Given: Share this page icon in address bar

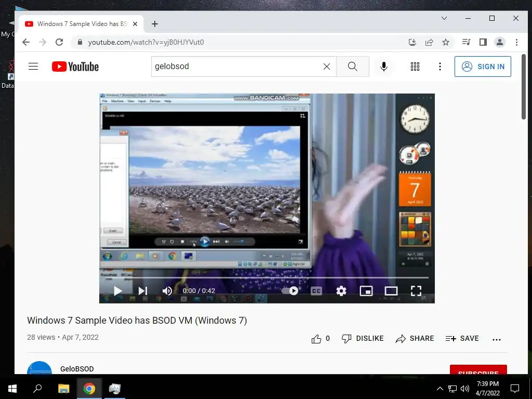Looking at the screenshot, I should click(429, 42).
